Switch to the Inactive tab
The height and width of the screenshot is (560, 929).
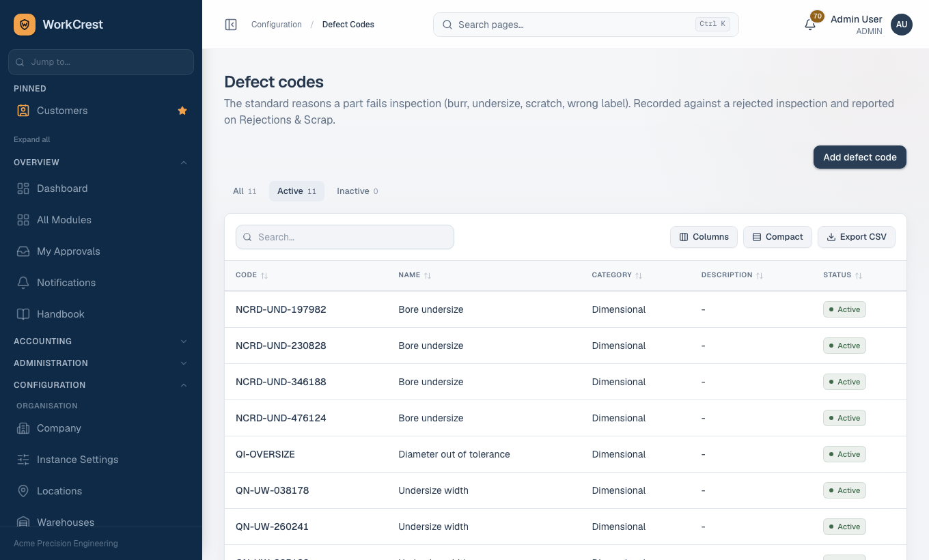click(x=357, y=191)
